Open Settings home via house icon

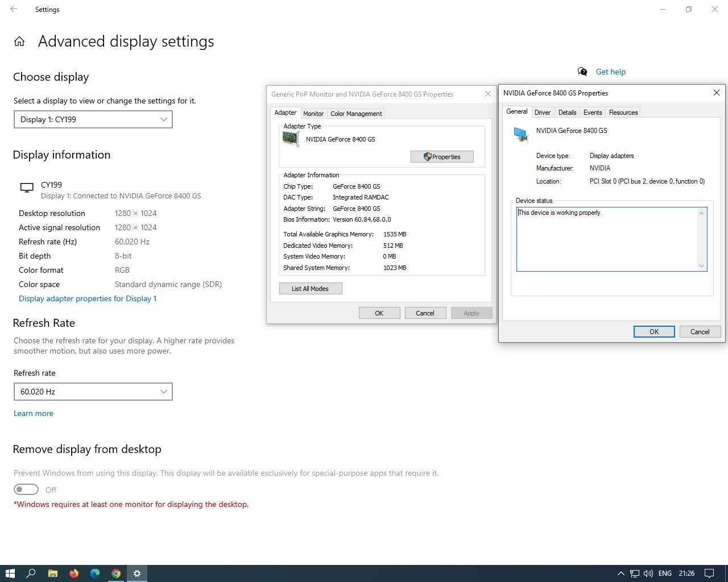[19, 41]
